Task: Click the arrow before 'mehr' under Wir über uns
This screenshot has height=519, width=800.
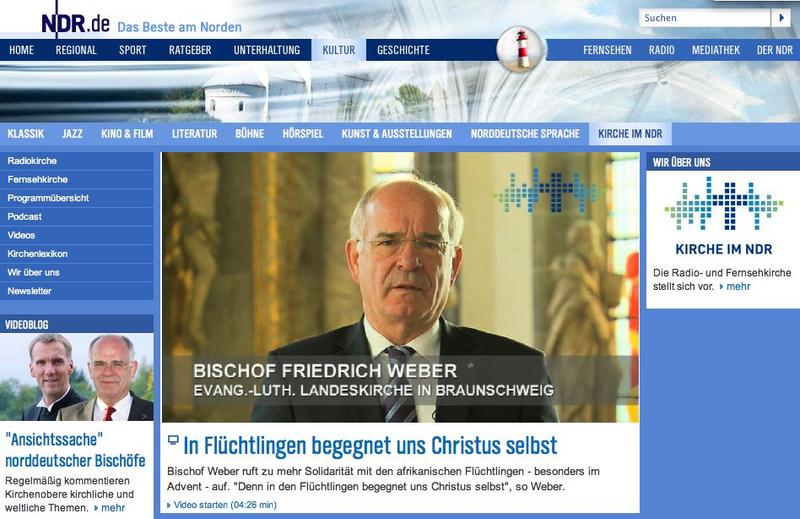Action: pos(721,286)
